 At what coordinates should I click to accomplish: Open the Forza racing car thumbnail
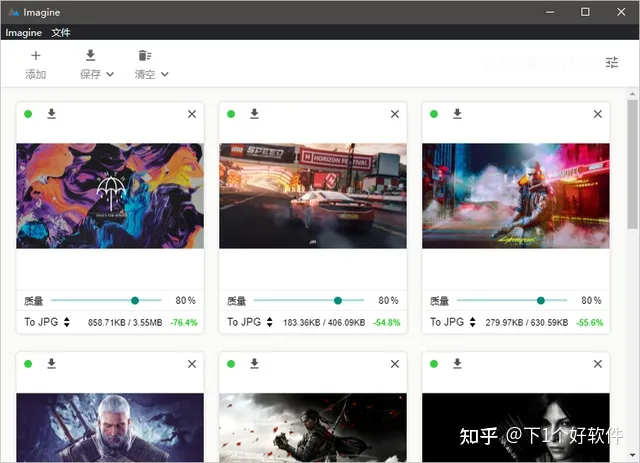pyautogui.click(x=313, y=196)
